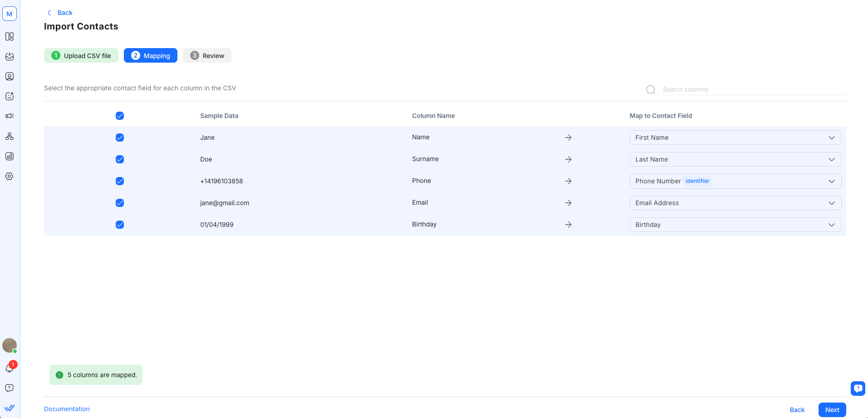Click the Search columns field

[753, 89]
